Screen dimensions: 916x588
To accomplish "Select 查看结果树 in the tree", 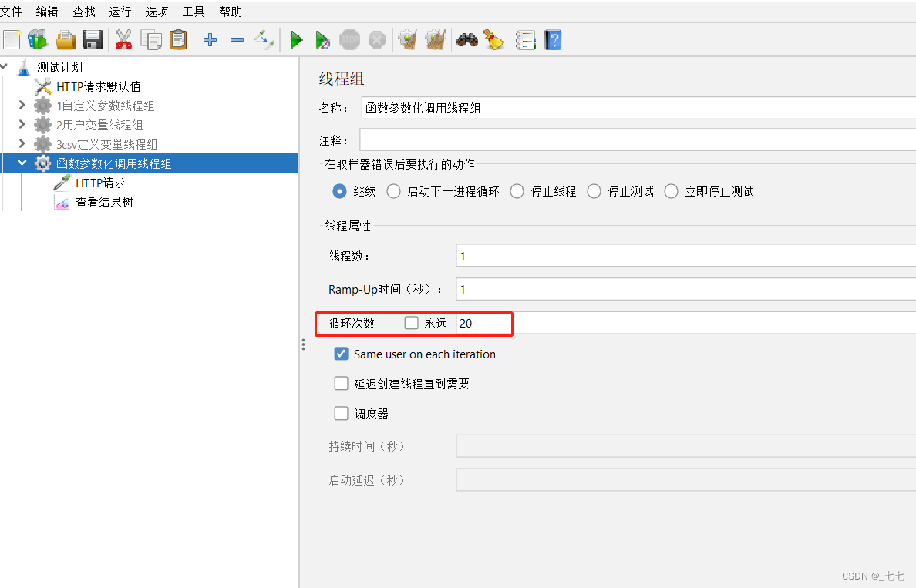I will click(x=105, y=202).
